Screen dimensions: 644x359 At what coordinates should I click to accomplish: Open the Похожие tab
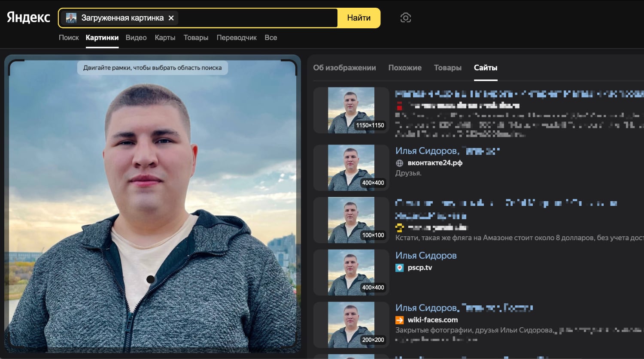point(405,68)
